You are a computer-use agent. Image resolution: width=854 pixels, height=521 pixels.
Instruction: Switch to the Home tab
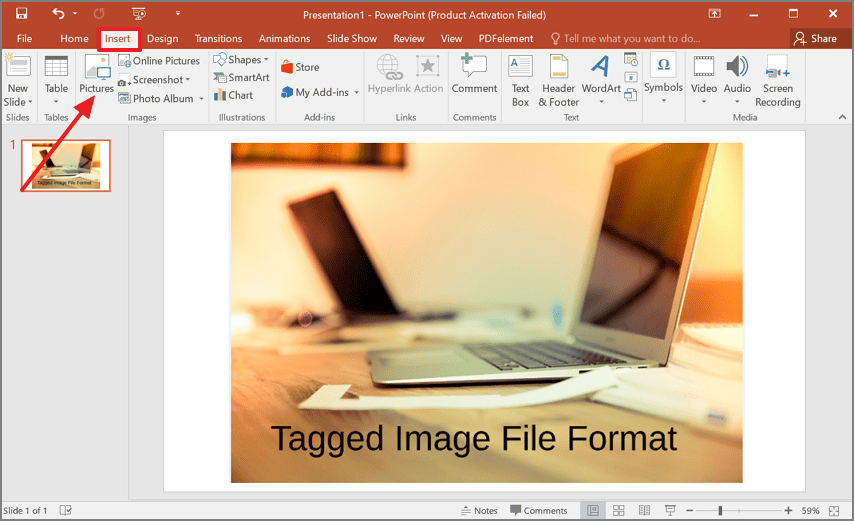click(74, 39)
